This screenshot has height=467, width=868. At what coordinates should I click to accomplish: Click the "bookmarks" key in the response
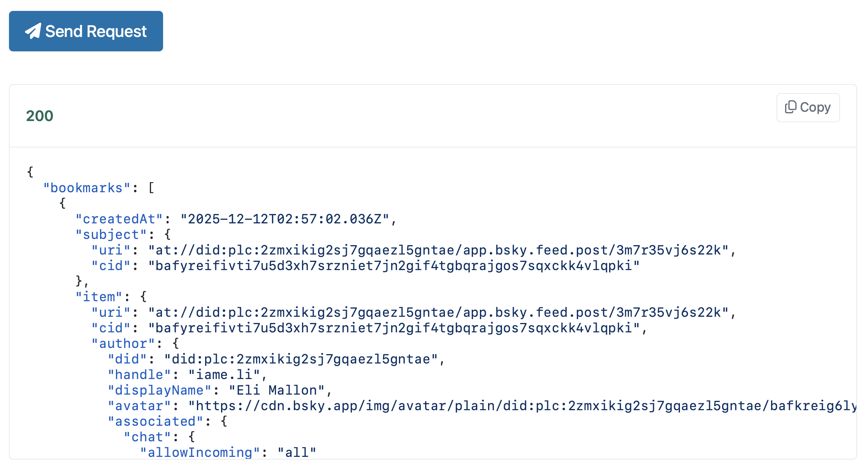pyautogui.click(x=86, y=188)
